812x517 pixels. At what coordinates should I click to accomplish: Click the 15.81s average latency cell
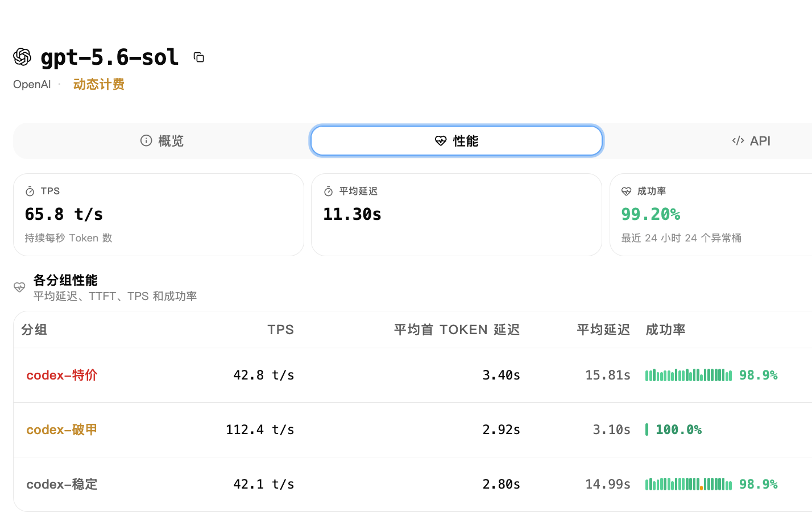coord(608,375)
